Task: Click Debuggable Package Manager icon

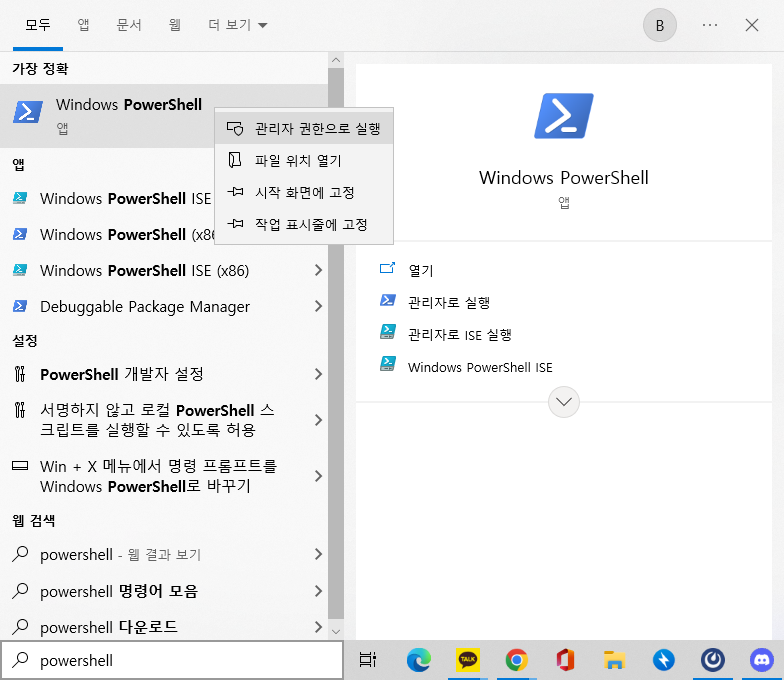Action: click(20, 306)
